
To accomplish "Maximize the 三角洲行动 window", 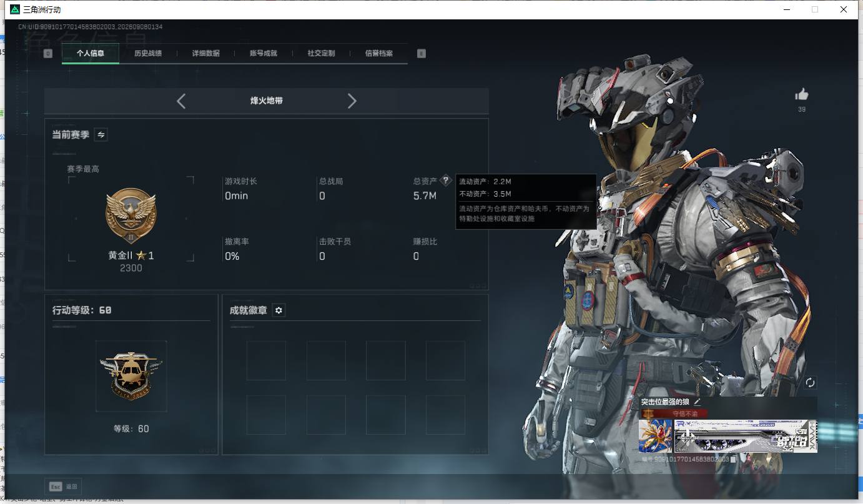I will 815,9.
